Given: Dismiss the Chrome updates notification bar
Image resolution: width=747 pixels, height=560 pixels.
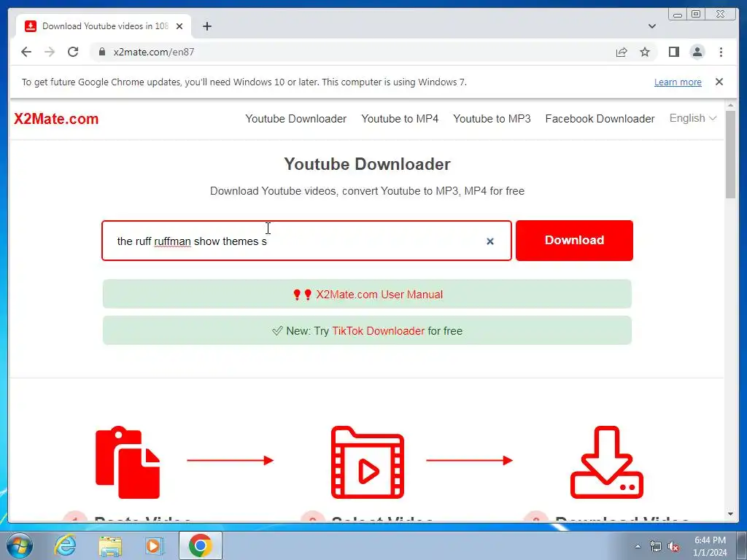Looking at the screenshot, I should tap(719, 82).
